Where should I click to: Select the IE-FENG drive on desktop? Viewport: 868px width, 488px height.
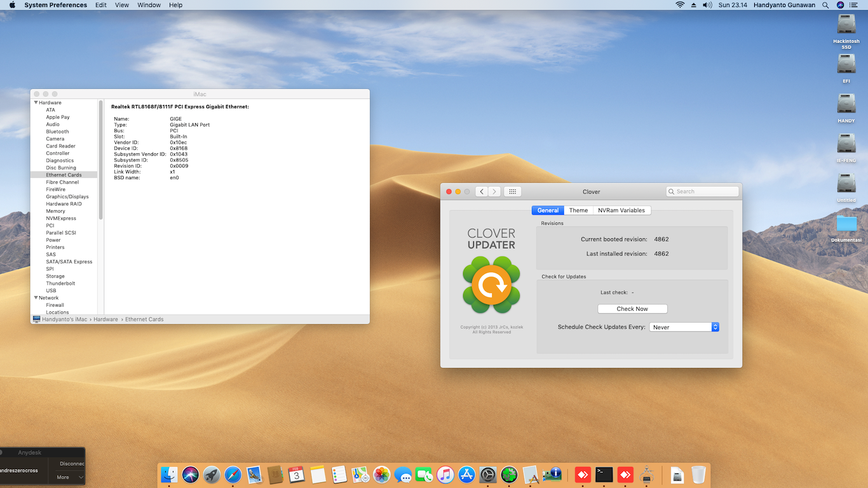pyautogui.click(x=846, y=148)
